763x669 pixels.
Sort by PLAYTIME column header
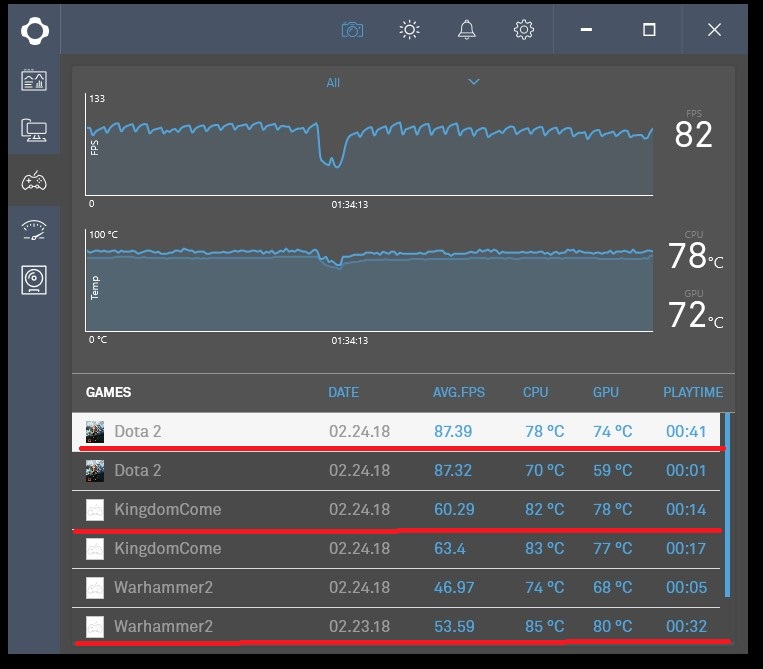[x=693, y=392]
